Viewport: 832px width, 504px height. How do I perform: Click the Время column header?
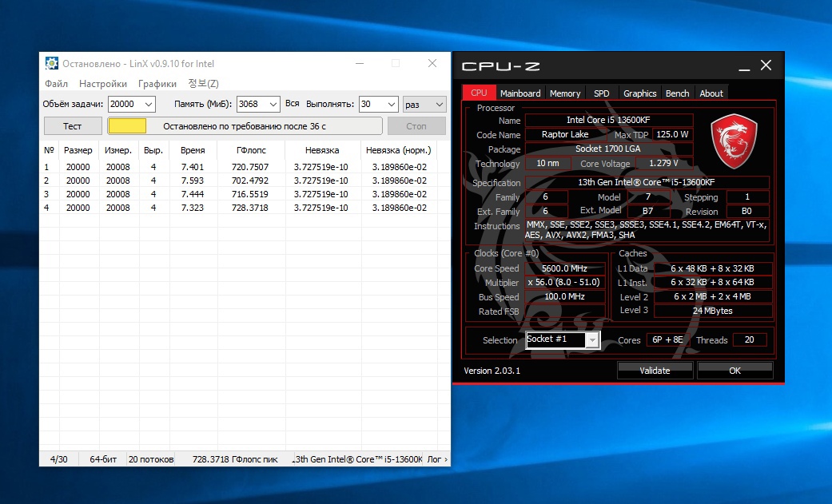193,150
